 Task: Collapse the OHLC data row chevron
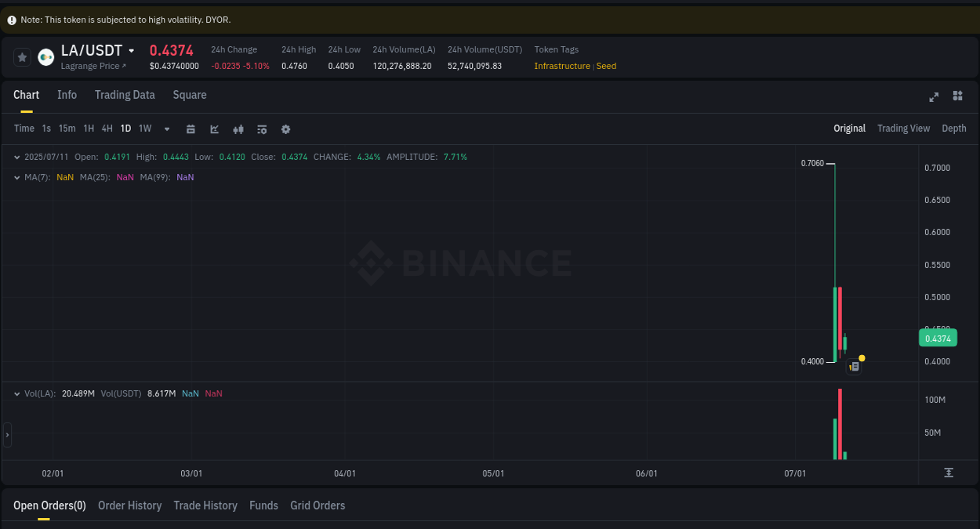click(16, 157)
